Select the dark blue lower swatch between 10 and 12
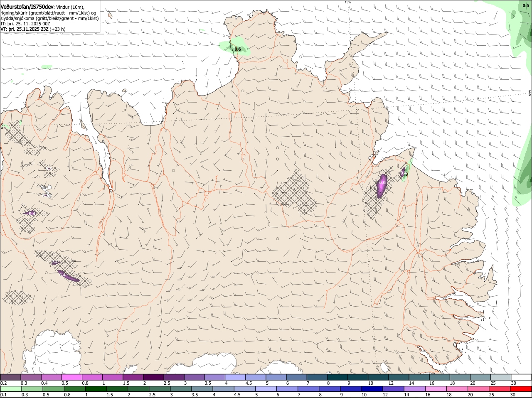 click(372, 389)
